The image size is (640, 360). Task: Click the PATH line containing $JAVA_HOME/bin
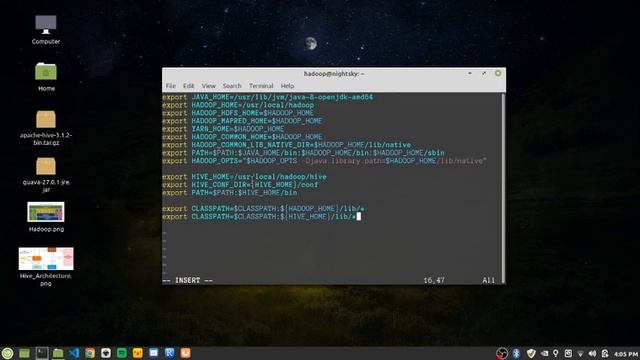point(303,153)
